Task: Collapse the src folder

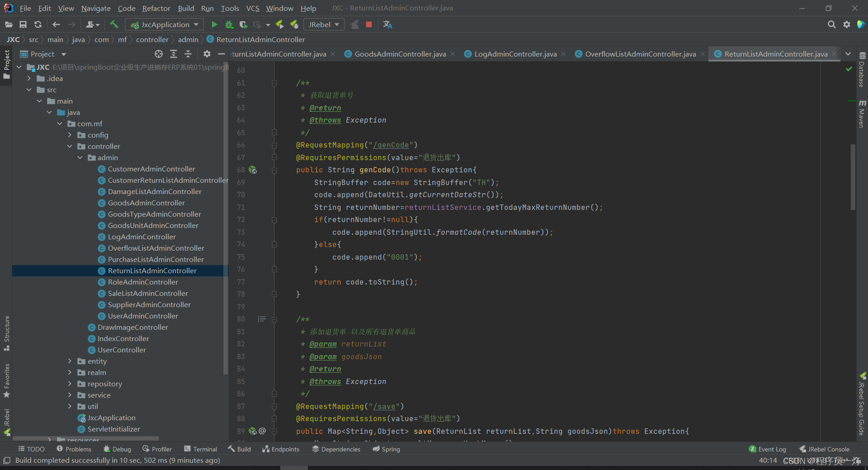Action: 29,90
